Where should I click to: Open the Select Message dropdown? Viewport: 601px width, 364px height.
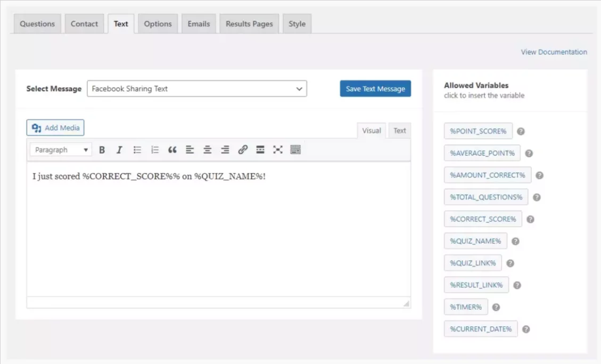coord(197,89)
